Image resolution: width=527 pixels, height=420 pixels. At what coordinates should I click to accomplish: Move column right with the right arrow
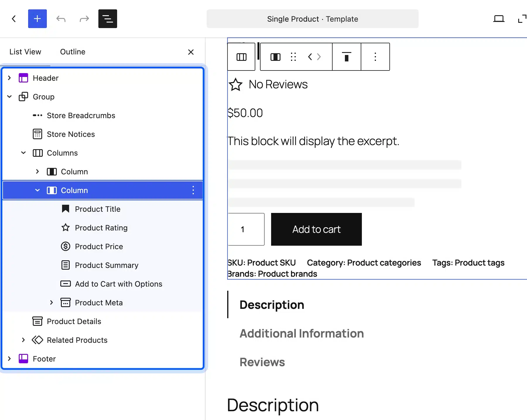pos(319,57)
